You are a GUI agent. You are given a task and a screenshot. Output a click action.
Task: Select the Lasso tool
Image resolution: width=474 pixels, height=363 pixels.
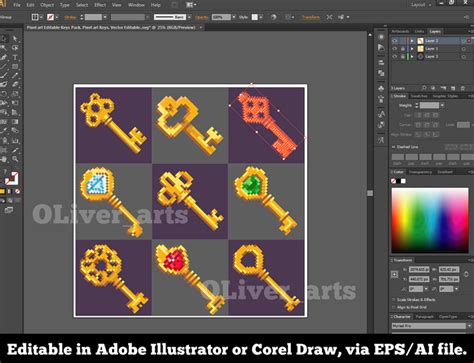point(15,48)
